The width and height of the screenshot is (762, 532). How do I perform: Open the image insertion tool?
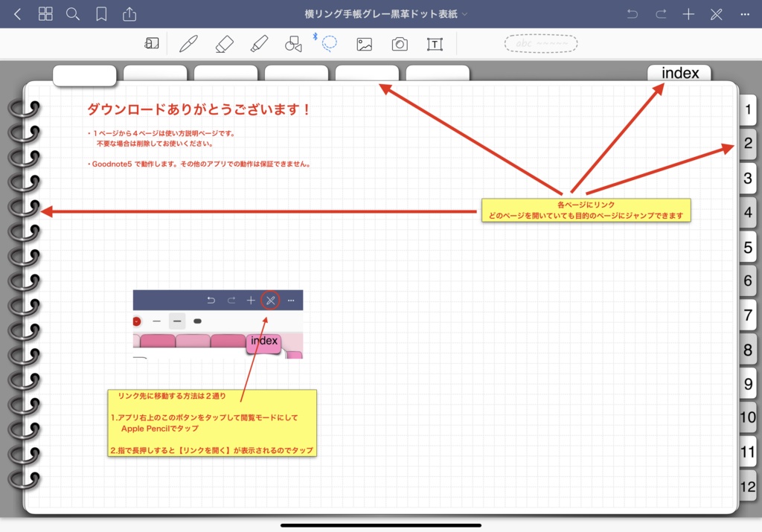(364, 43)
